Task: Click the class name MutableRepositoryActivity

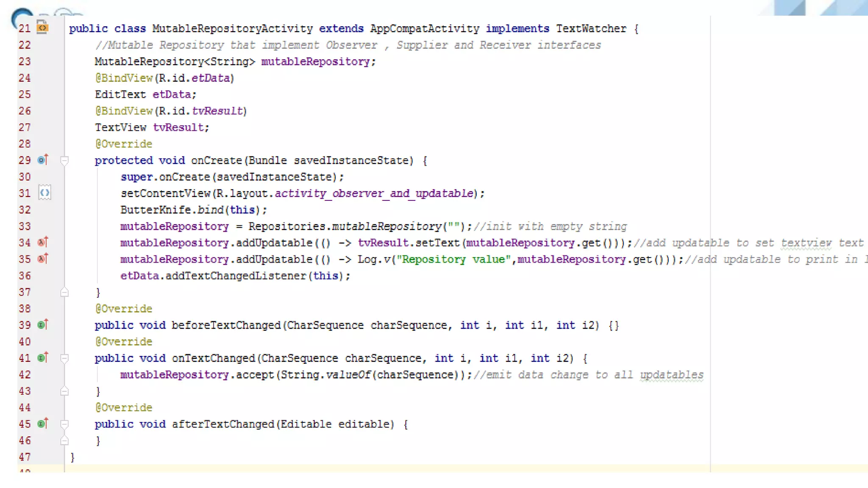Action: [x=232, y=29]
